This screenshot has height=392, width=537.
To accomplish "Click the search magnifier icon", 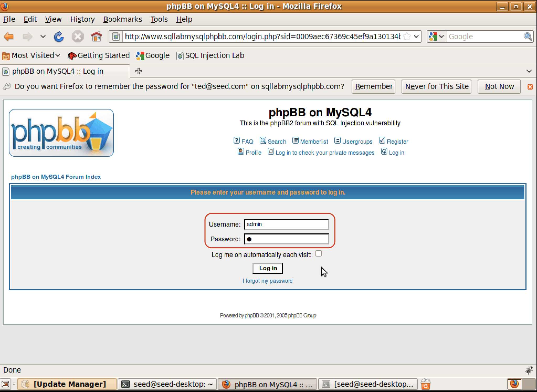I will (x=528, y=36).
